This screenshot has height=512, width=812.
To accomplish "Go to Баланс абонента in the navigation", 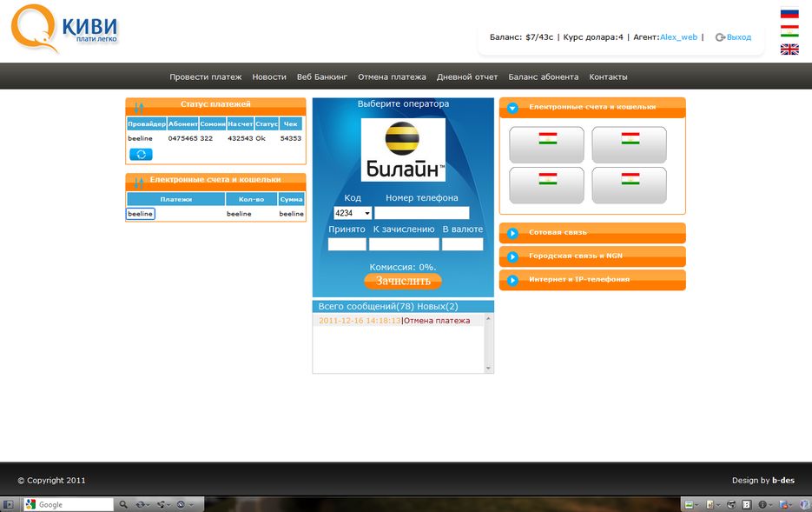I will coord(544,76).
